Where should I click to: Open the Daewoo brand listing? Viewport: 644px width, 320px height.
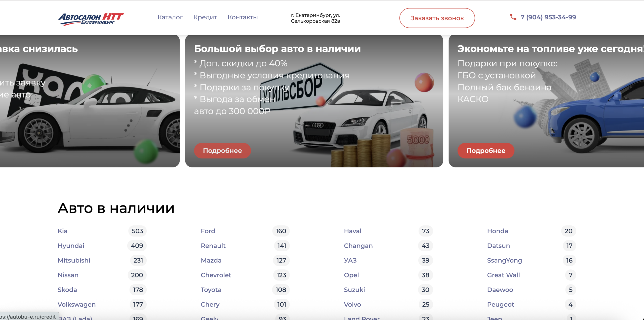pyautogui.click(x=500, y=290)
